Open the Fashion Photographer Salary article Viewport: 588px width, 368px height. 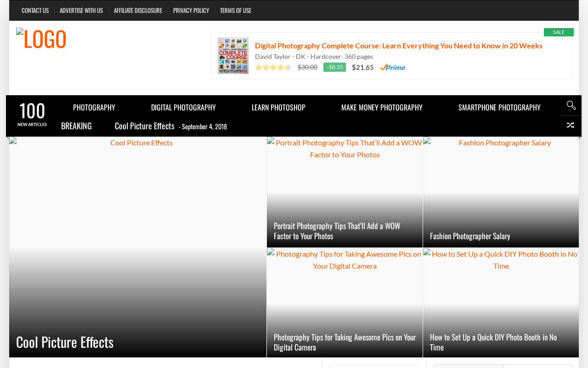pyautogui.click(x=470, y=236)
